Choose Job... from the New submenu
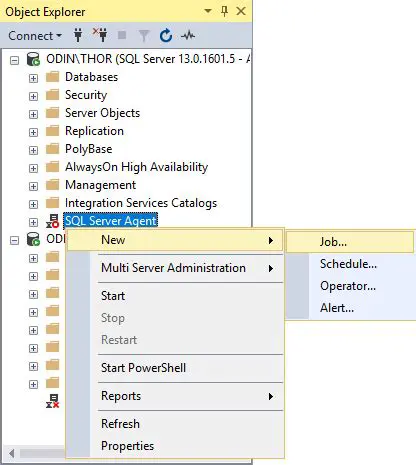 pyautogui.click(x=350, y=242)
